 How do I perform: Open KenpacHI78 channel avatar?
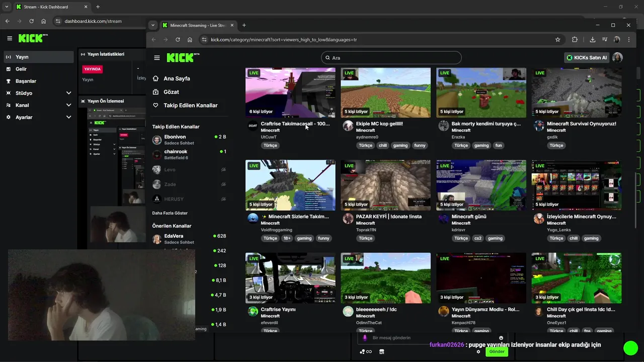click(x=443, y=311)
